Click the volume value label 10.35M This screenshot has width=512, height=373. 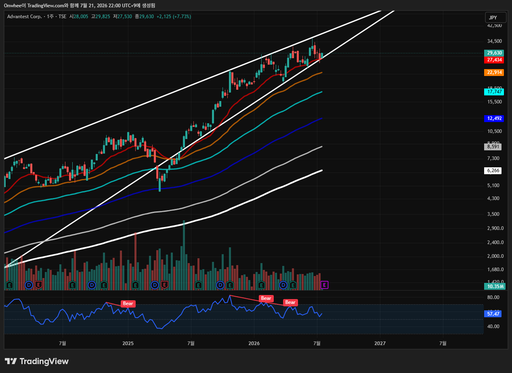coord(495,286)
